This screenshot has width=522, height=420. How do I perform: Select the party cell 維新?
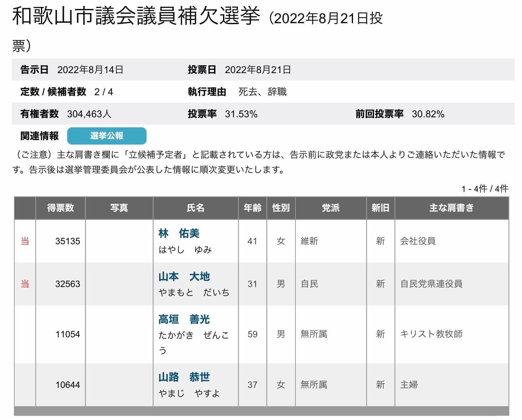point(309,241)
